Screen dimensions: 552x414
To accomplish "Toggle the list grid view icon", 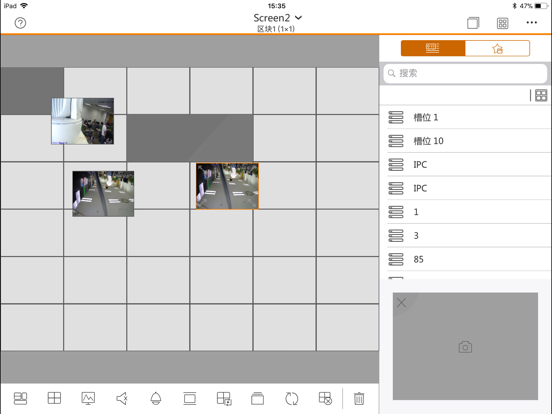I will [x=541, y=95].
